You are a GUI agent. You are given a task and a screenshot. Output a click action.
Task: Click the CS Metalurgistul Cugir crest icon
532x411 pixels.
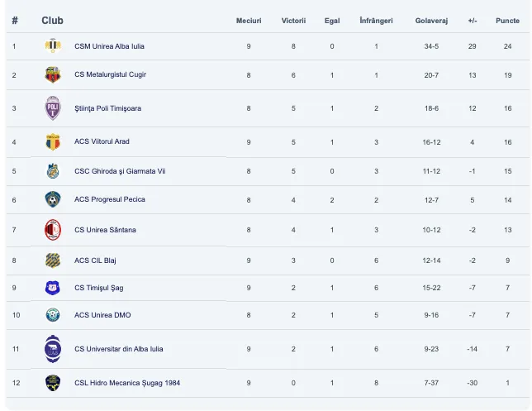tap(53, 75)
